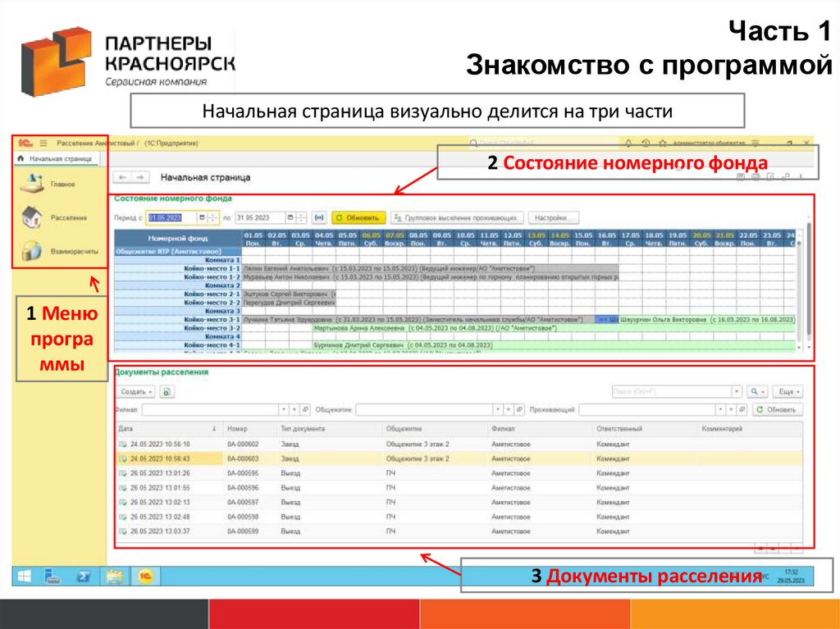Click the Филиал filter input field
Image resolution: width=840 pixels, height=629 pixels.
(211, 410)
